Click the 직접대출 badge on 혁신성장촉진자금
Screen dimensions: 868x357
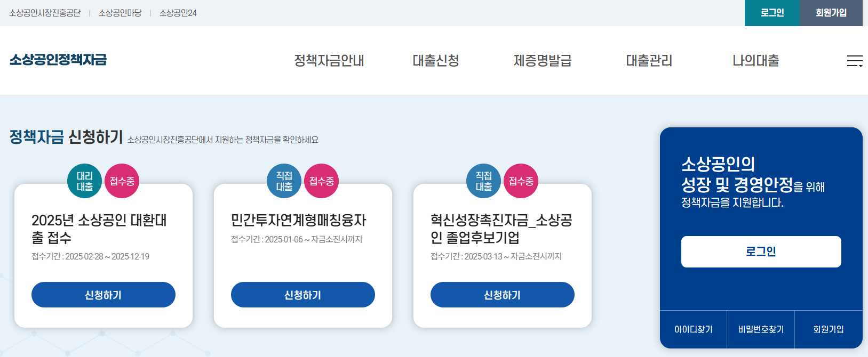[483, 181]
